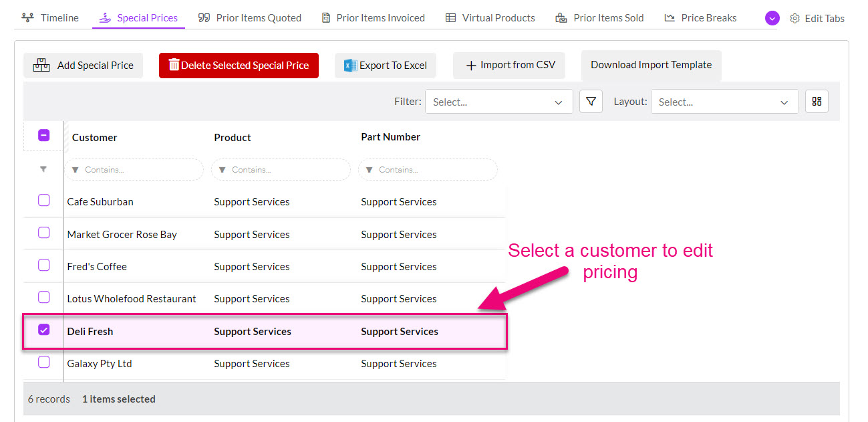868x422 pixels.
Task: Click the Add Special Price button
Action: (x=84, y=66)
